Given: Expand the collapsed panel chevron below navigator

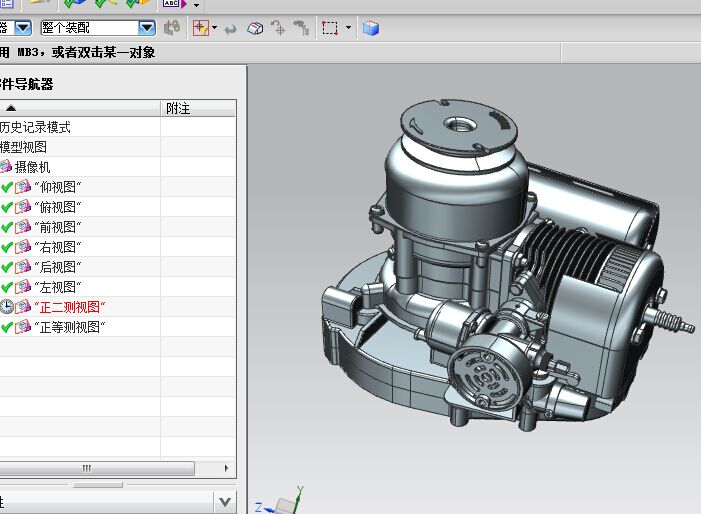Looking at the screenshot, I should [x=225, y=502].
